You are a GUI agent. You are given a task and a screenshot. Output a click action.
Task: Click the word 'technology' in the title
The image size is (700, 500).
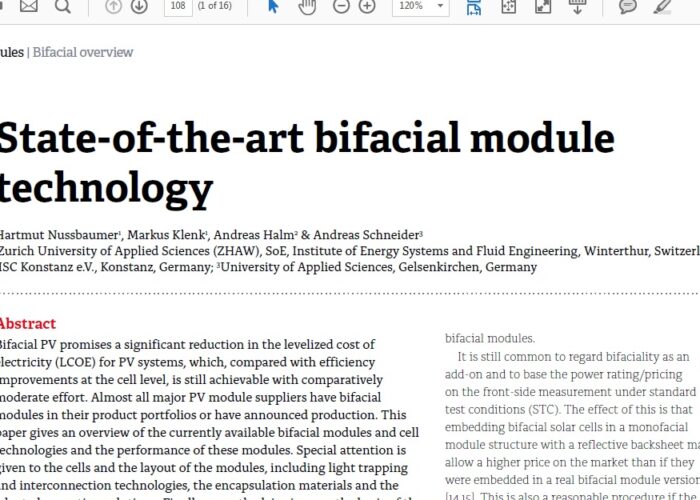[106, 189]
